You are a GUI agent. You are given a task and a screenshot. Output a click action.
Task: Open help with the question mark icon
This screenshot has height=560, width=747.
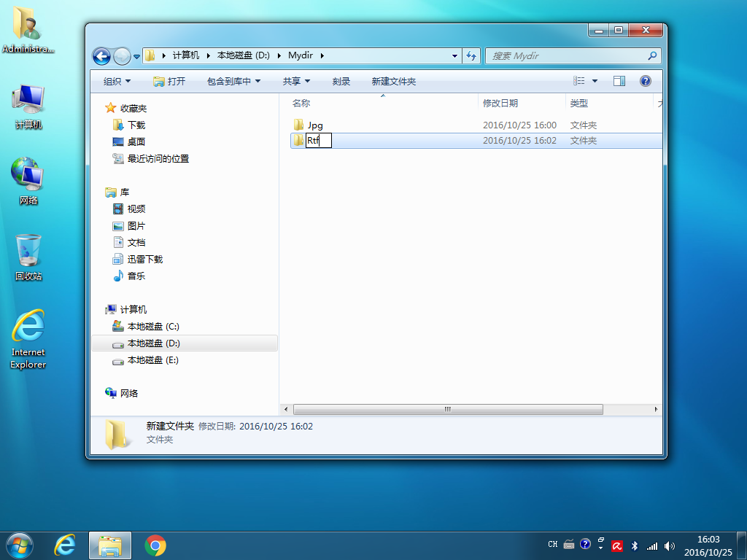click(x=646, y=81)
